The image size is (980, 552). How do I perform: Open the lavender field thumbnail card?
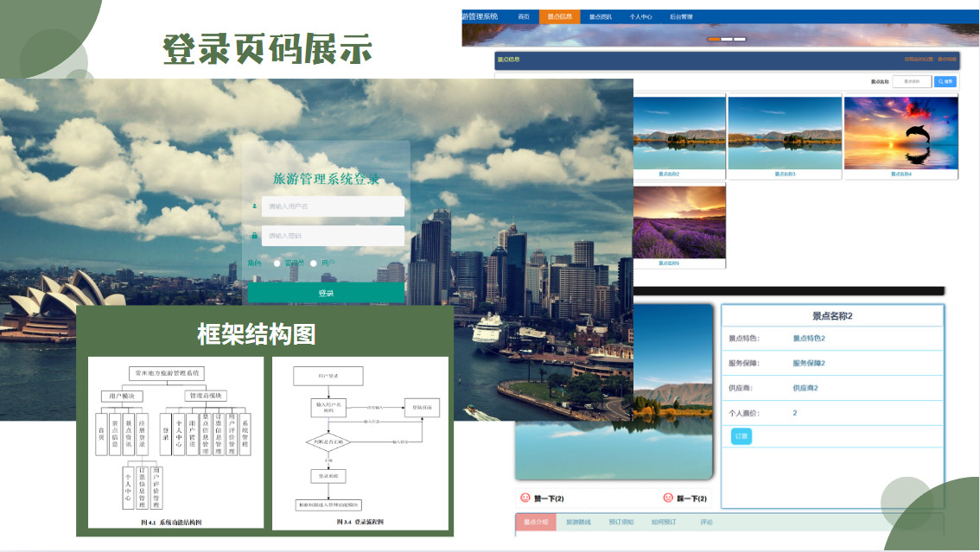click(679, 226)
